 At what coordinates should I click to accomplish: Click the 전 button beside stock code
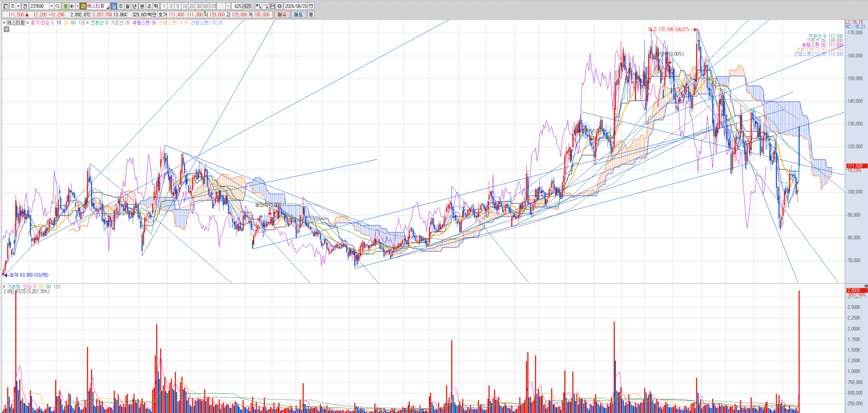[x=25, y=6]
